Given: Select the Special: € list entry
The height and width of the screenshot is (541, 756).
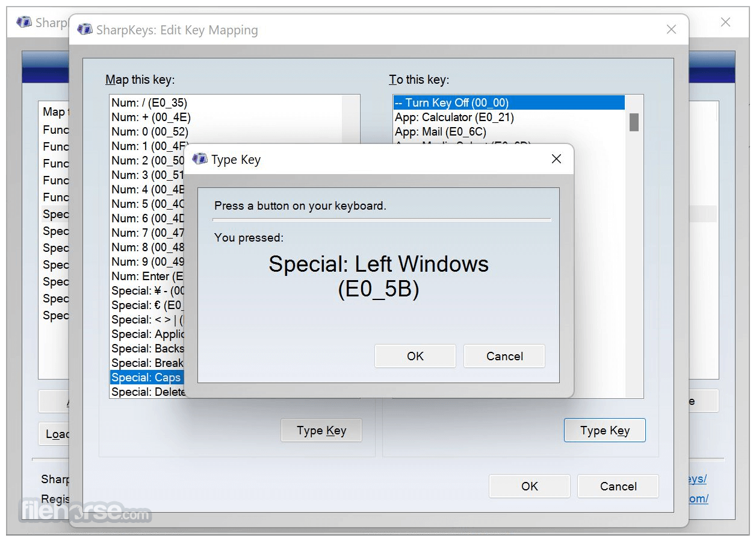Looking at the screenshot, I should (x=147, y=305).
